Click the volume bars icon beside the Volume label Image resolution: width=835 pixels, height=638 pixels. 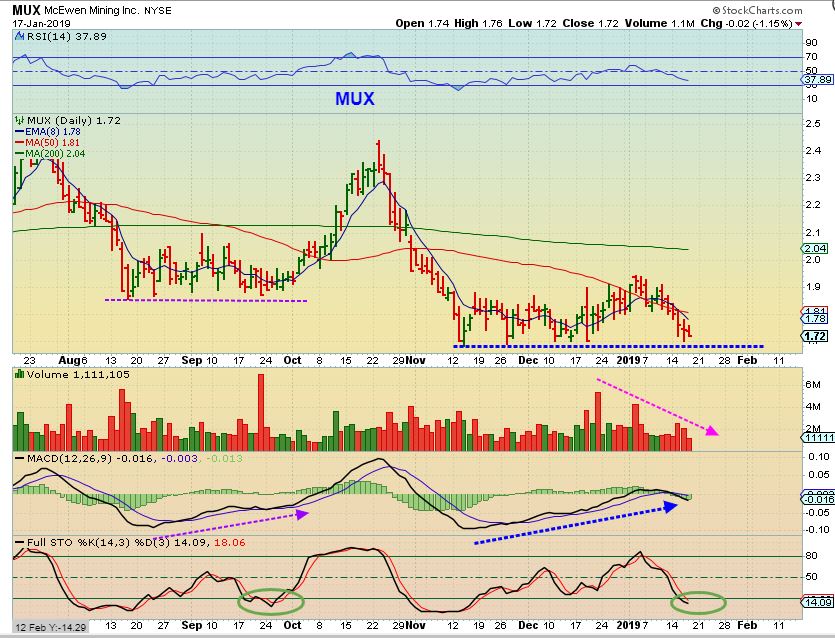(x=20, y=374)
